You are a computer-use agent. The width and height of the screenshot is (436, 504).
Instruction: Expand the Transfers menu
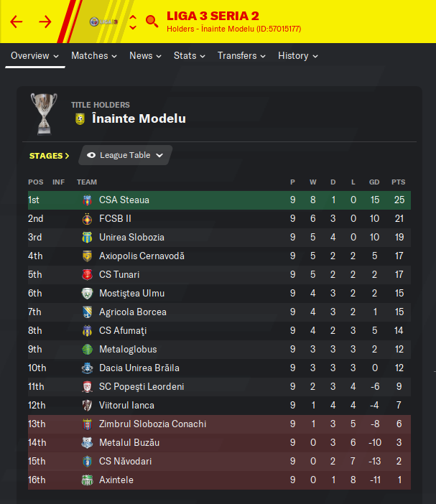point(241,56)
